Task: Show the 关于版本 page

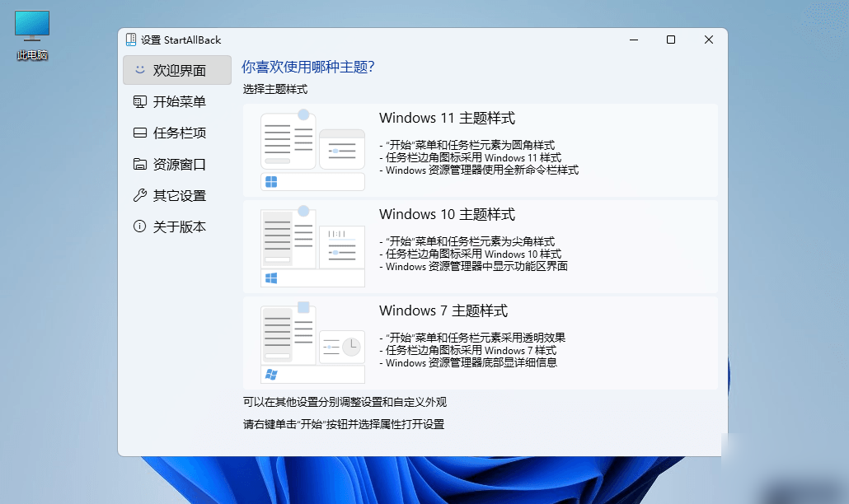Action: click(x=177, y=226)
